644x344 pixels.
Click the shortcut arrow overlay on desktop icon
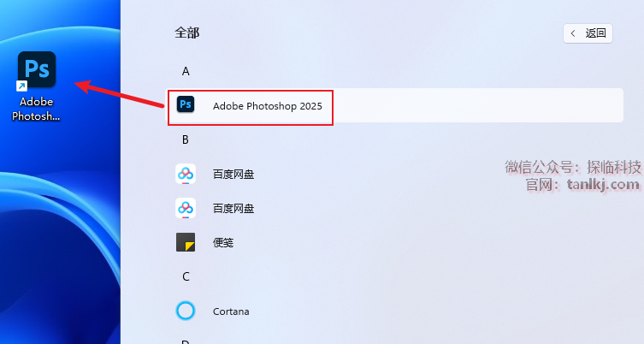21,86
